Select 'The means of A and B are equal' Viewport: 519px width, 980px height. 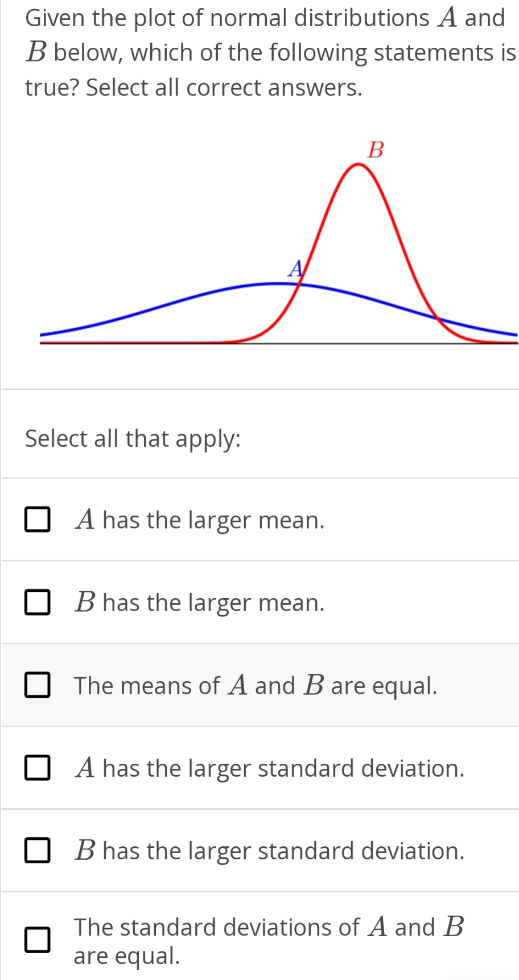[x=38, y=685]
